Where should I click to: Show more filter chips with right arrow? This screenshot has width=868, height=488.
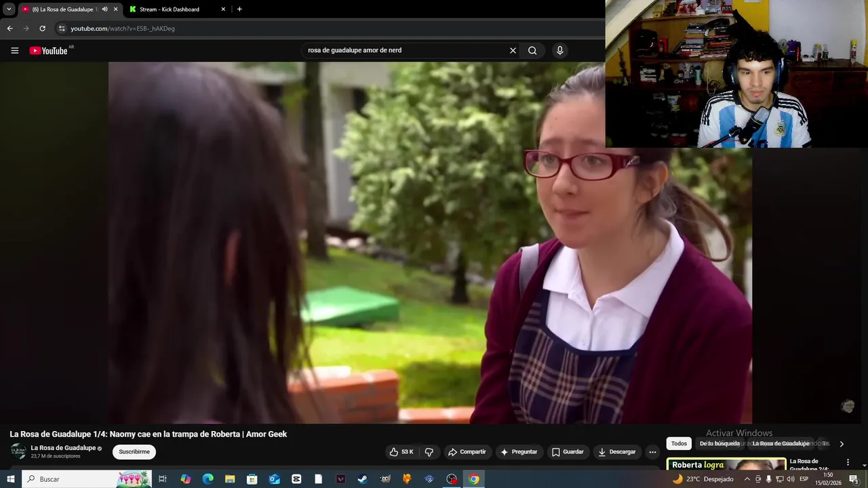tap(842, 444)
